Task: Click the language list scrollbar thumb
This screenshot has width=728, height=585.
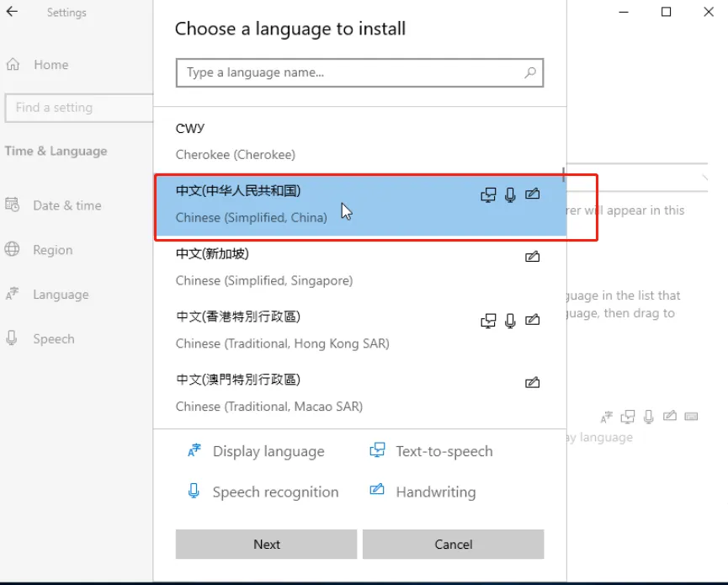Action: click(x=564, y=174)
